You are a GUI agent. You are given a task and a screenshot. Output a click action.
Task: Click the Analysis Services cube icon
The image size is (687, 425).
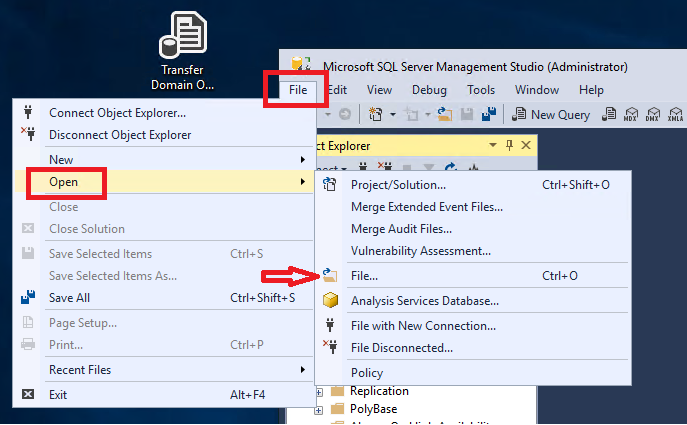pos(330,301)
